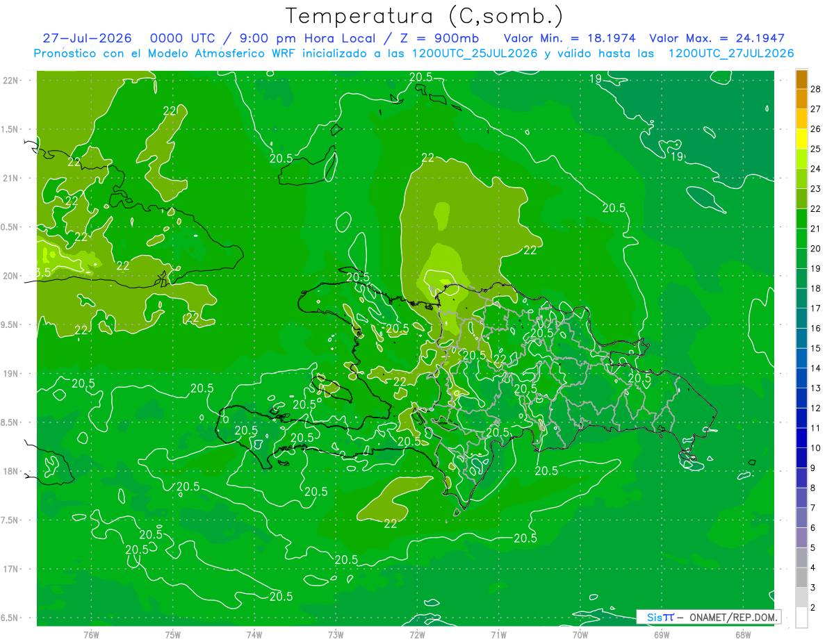Screen dimensions: 834x644
Task: Click the date '27-Jul-2026' in the header
Action: click(87, 38)
